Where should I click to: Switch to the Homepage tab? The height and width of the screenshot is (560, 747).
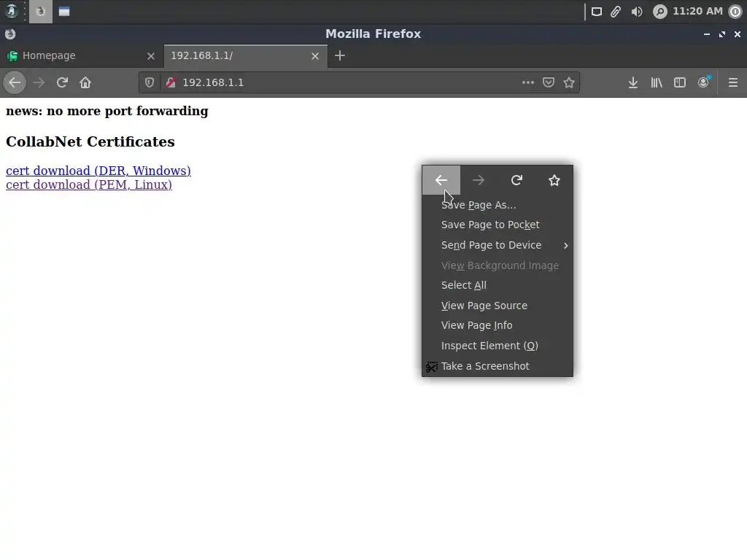point(82,55)
